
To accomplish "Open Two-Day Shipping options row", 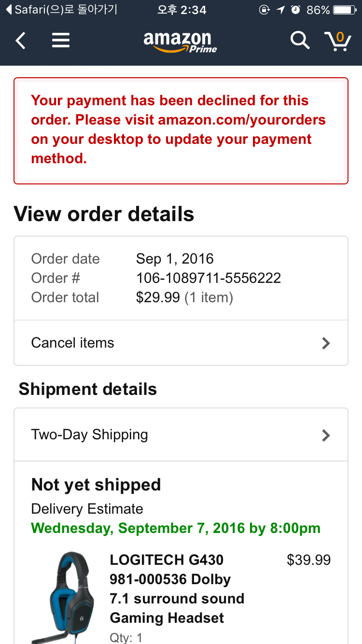I will [181, 435].
